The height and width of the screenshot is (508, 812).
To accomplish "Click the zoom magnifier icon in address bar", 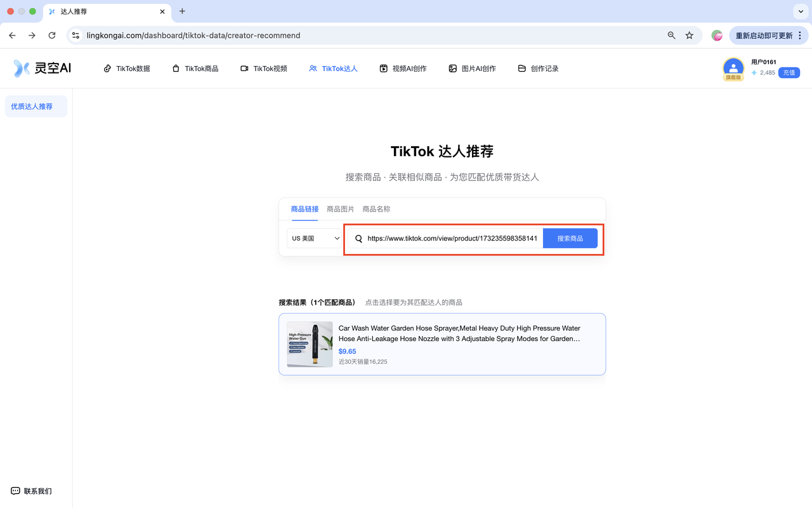I will [672, 36].
